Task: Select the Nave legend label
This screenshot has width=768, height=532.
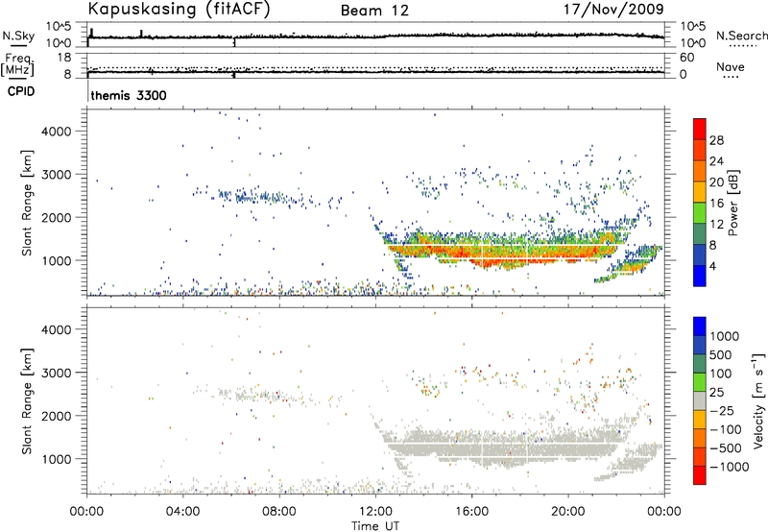Action: coord(731,66)
